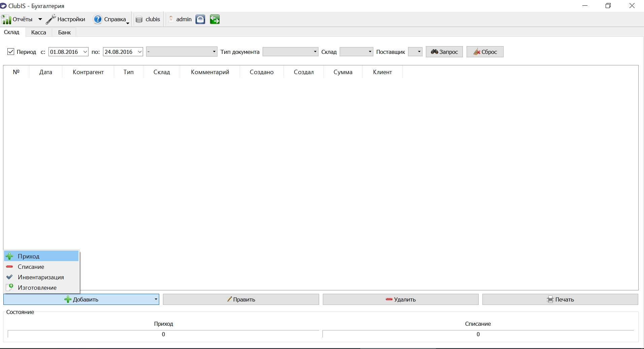Sort by the Создал column header
The width and height of the screenshot is (644, 349).
coord(304,72)
